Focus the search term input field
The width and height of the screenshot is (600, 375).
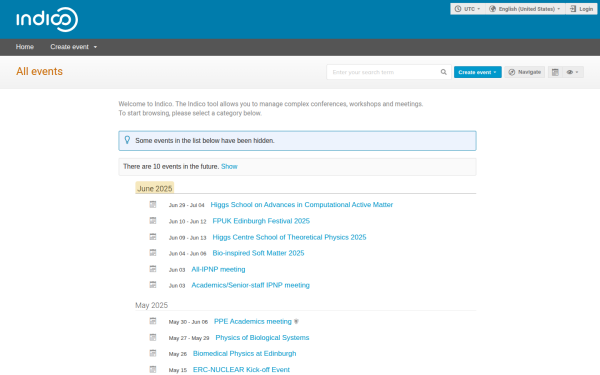tap(383, 72)
